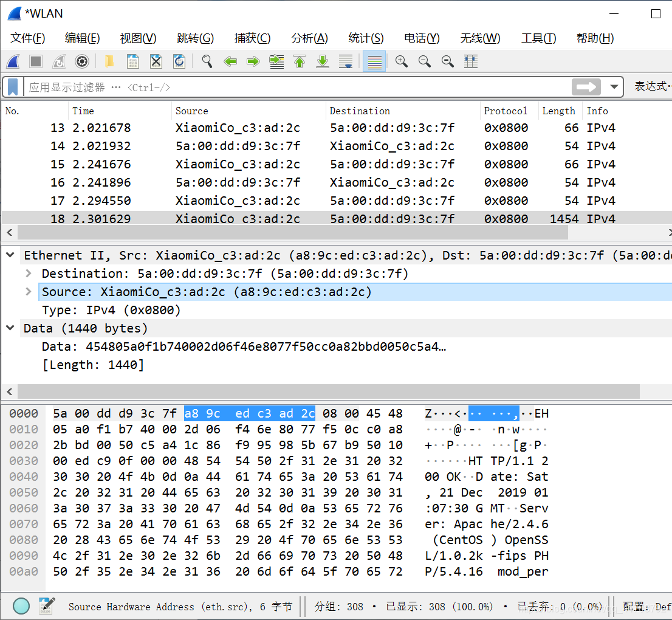Viewport: 672px width, 620px height.
Task: Select the Data: 454805a0f1b7... line
Action: click(x=244, y=346)
